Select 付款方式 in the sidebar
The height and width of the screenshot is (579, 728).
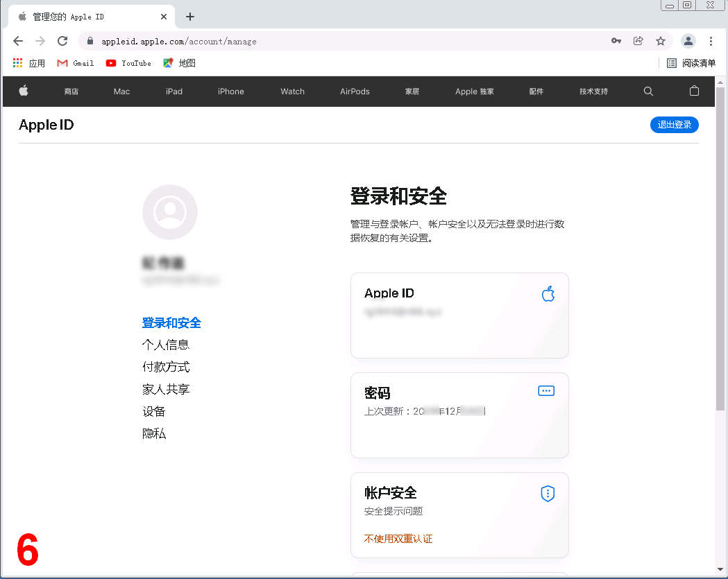click(166, 367)
